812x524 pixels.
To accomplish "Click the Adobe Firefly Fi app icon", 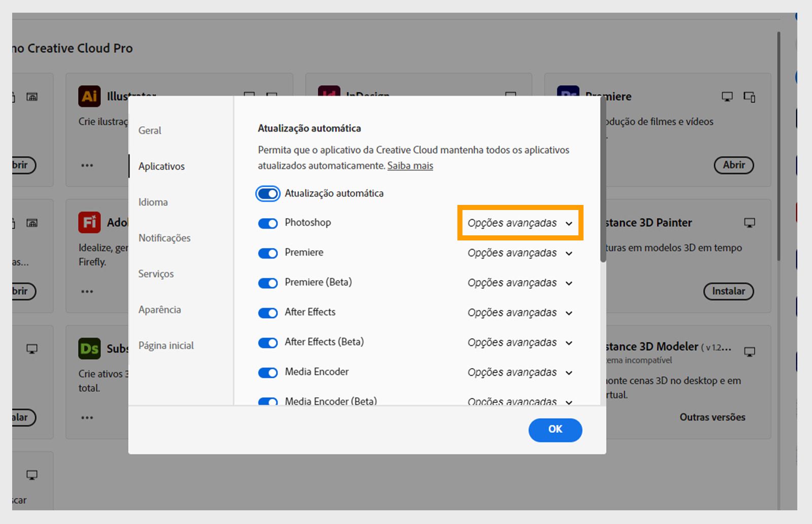I will coord(89,222).
